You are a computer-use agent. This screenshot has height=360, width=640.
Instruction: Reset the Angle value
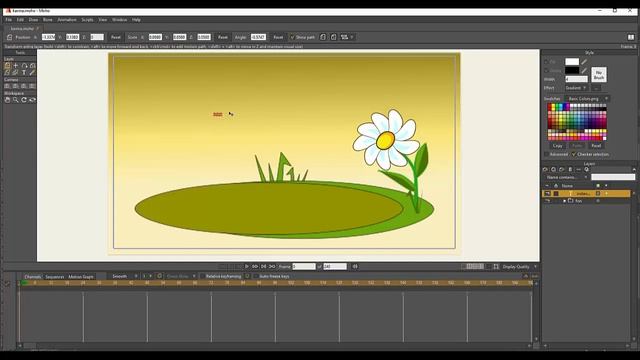278,37
